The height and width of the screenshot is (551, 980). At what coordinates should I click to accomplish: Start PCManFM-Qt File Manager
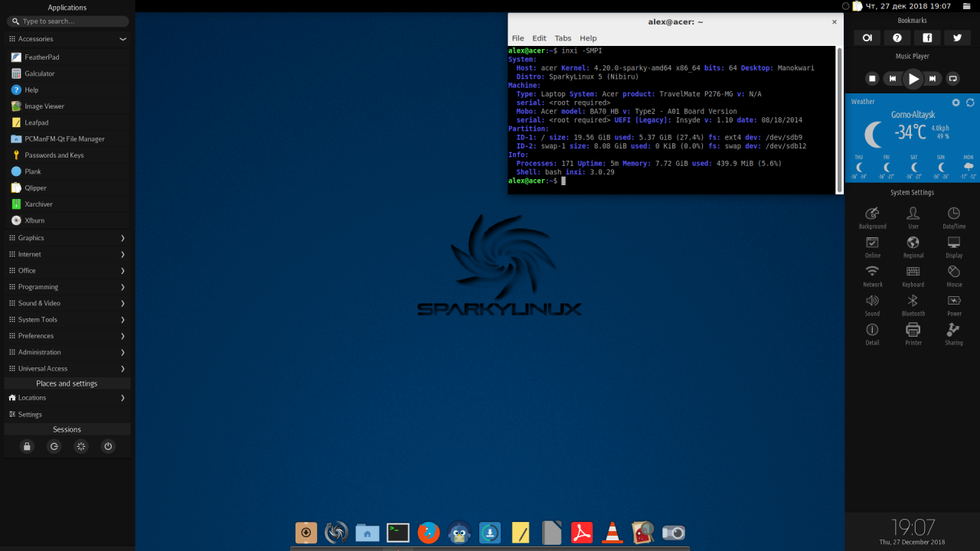pos(67,139)
